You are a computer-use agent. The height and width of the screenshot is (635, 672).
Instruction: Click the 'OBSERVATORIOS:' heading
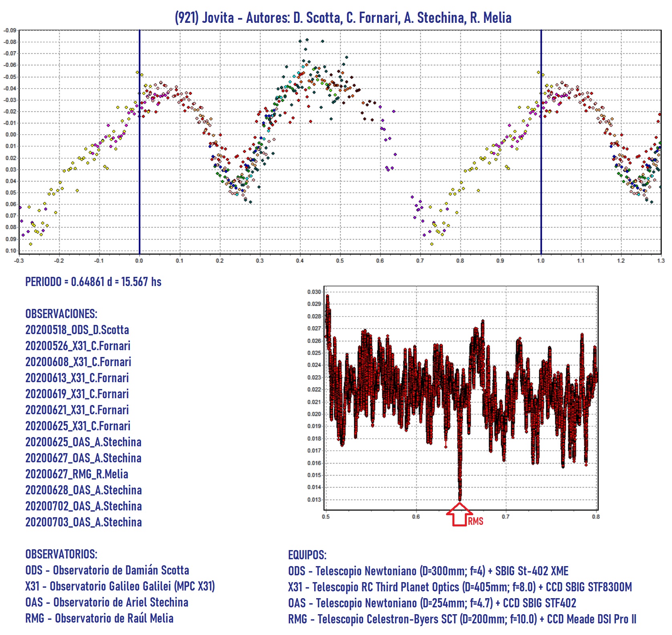pyautogui.click(x=61, y=554)
